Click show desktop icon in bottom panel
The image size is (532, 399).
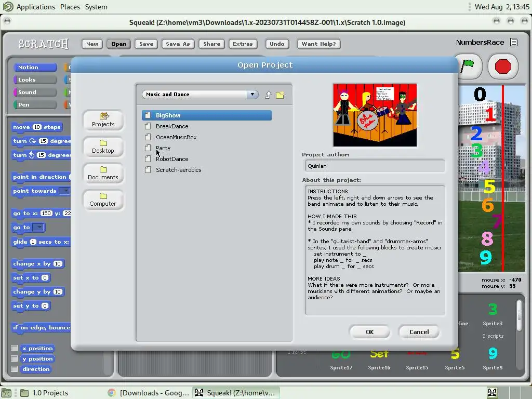[x=7, y=393]
